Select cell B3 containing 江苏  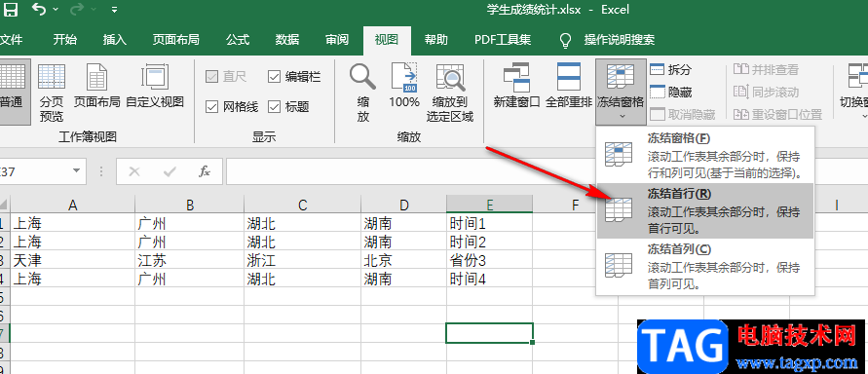click(190, 260)
